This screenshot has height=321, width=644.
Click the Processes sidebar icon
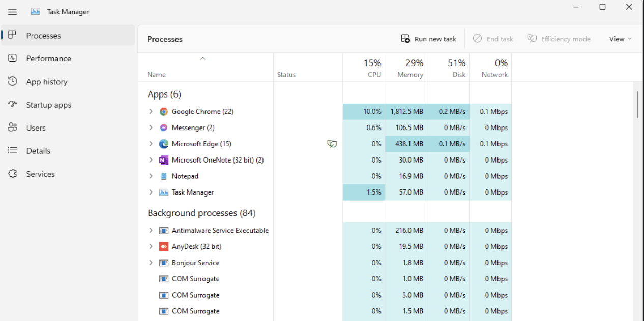click(13, 35)
